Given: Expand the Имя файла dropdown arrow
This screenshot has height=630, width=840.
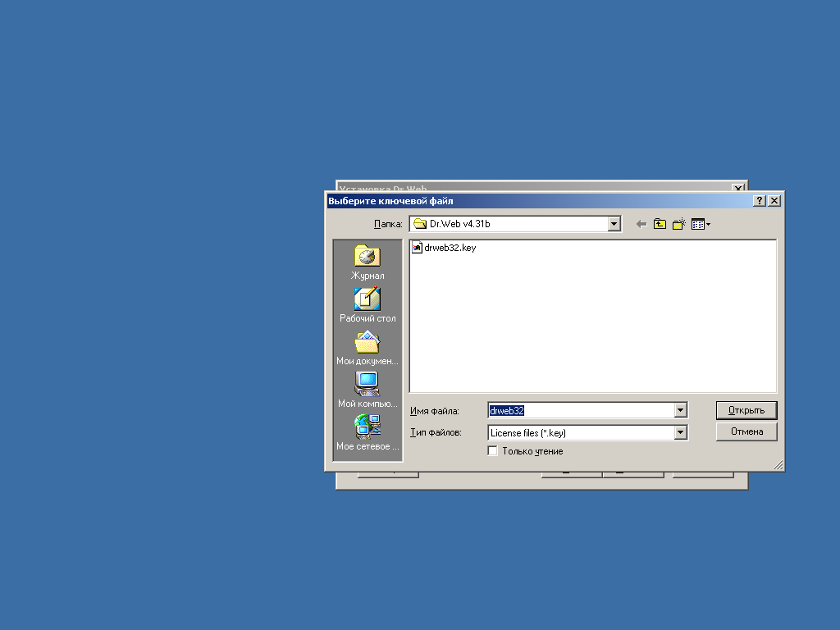Looking at the screenshot, I should (x=680, y=410).
